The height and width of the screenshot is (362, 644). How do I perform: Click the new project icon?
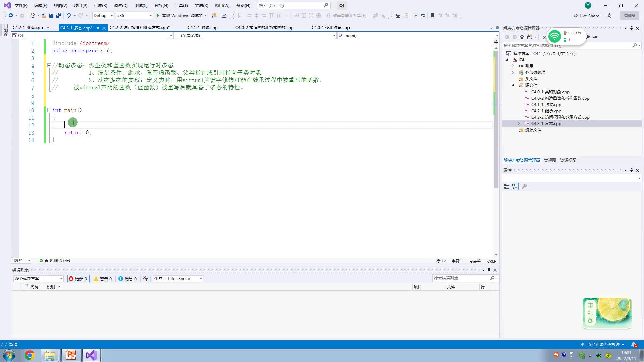tap(32, 16)
